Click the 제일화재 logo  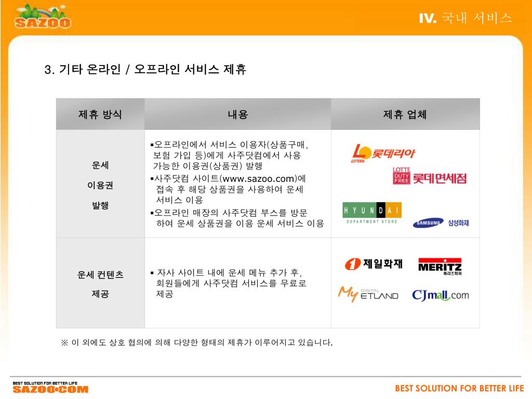374,263
